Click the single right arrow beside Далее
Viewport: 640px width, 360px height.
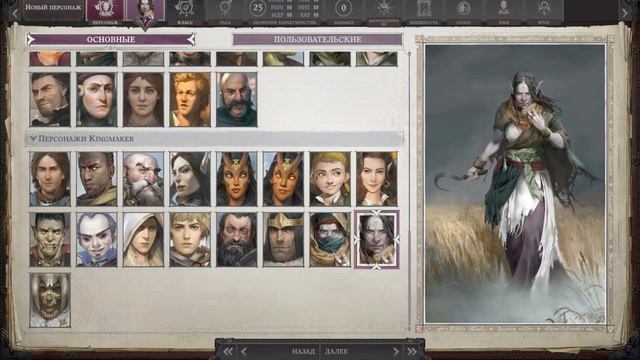pyautogui.click(x=396, y=351)
